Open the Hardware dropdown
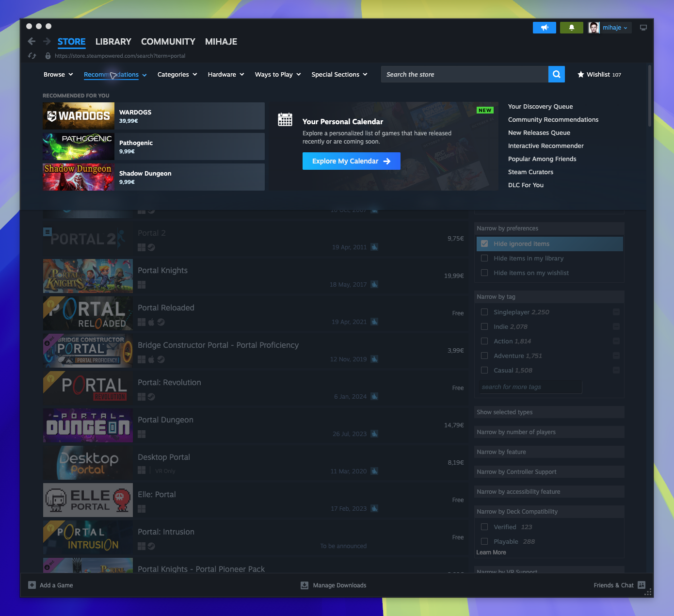This screenshot has width=674, height=616. (226, 74)
